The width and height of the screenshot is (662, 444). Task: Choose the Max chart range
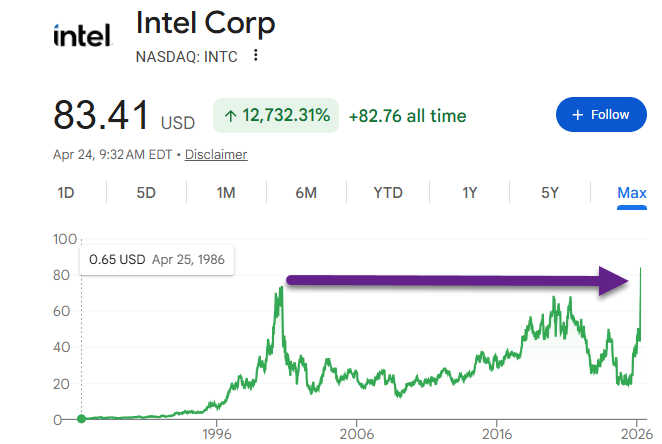632,193
